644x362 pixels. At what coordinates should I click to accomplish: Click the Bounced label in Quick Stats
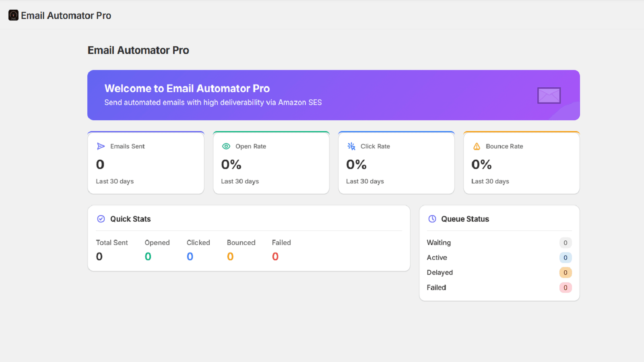(x=241, y=243)
